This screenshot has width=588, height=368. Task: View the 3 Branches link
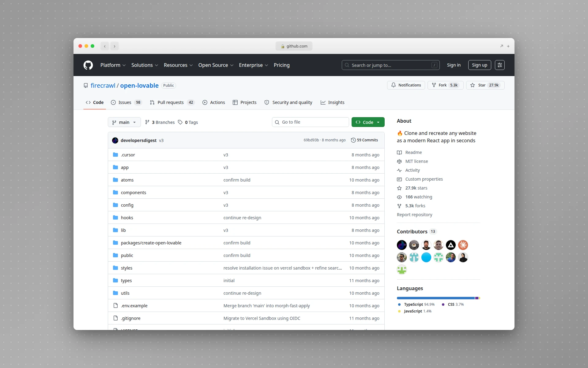coord(160,122)
